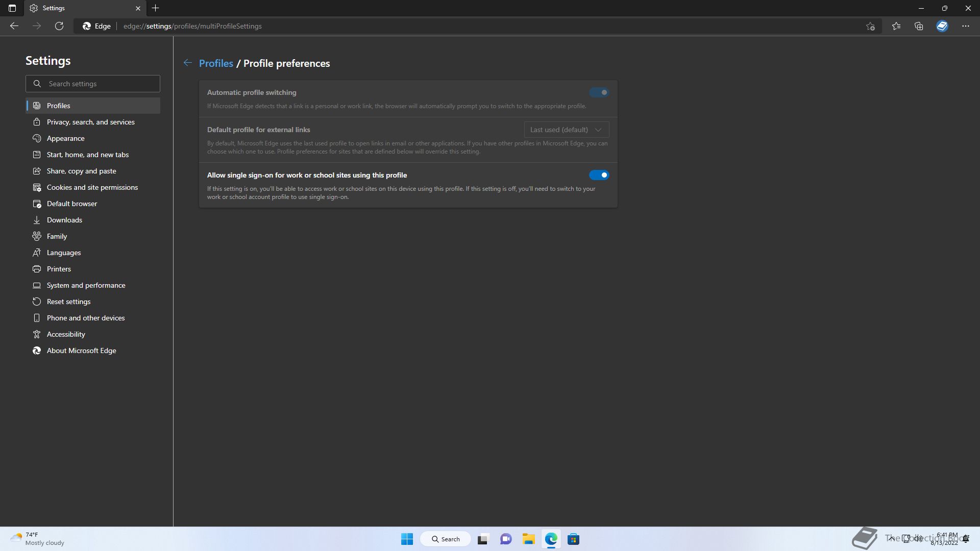The width and height of the screenshot is (980, 551).
Task: Open Start, home, and new tabs
Action: [93, 155]
